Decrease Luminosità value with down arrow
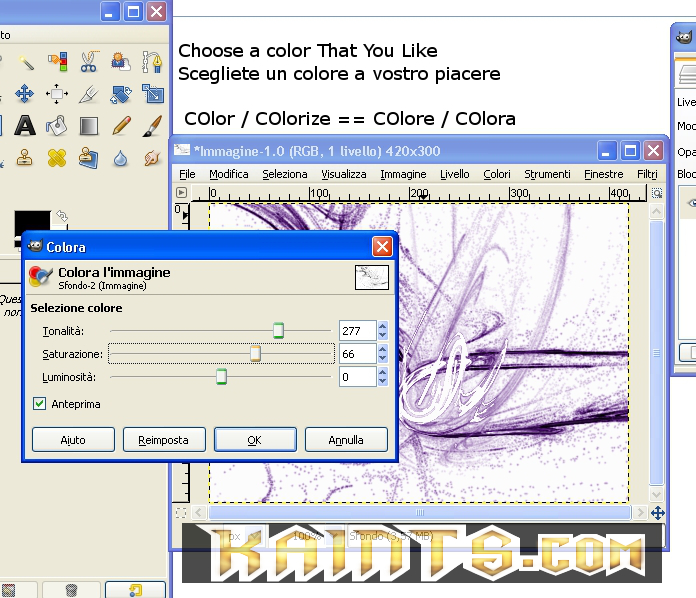 [383, 382]
